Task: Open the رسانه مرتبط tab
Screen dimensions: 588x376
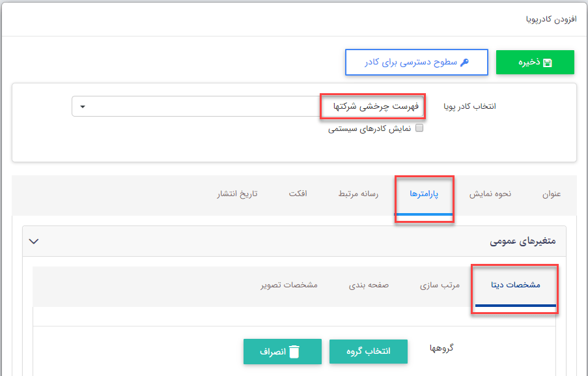Action: [x=357, y=194]
